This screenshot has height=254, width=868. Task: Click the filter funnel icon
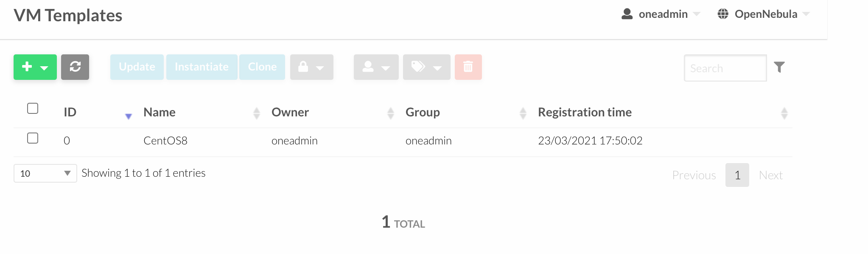[779, 67]
